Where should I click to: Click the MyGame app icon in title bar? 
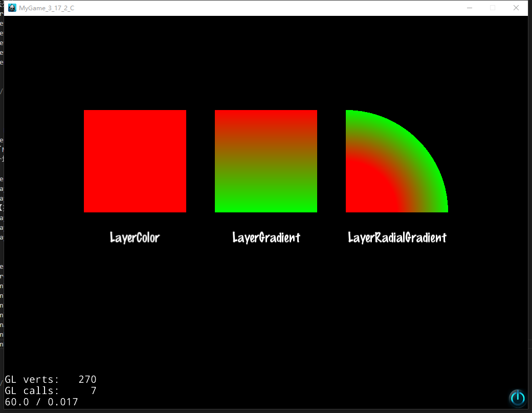click(x=12, y=8)
